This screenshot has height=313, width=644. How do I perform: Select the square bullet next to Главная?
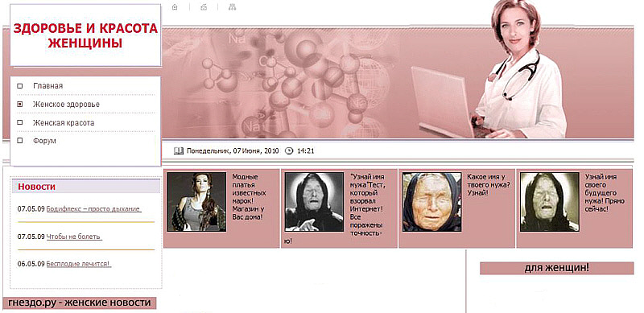19,86
